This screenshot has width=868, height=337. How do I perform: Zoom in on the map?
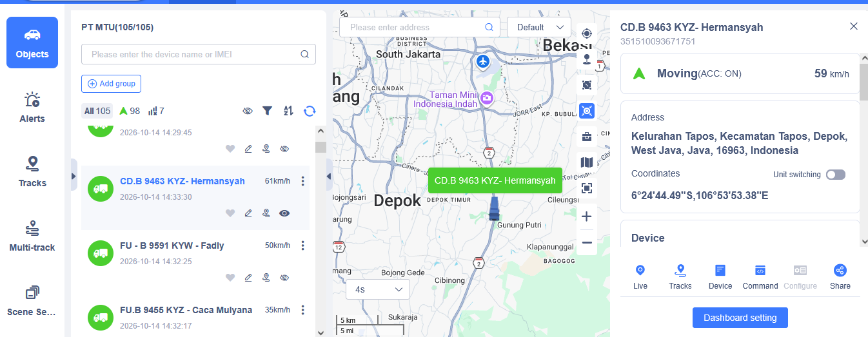[586, 217]
